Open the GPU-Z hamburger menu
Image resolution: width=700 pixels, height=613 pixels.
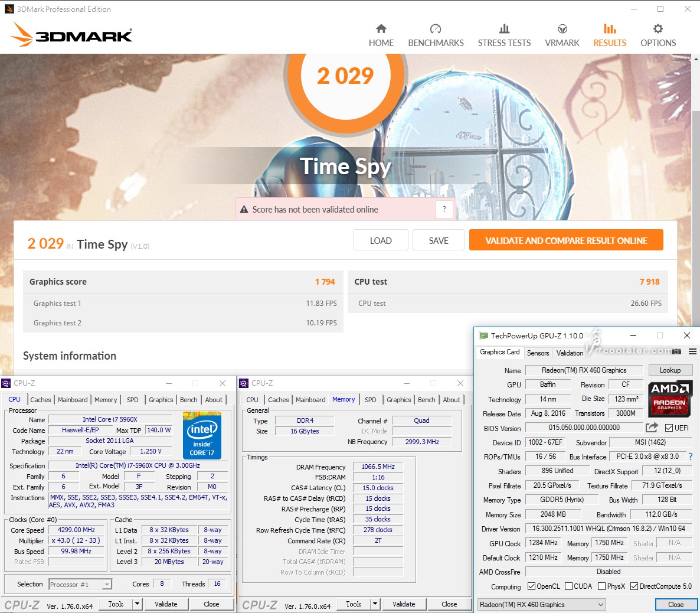click(x=693, y=351)
